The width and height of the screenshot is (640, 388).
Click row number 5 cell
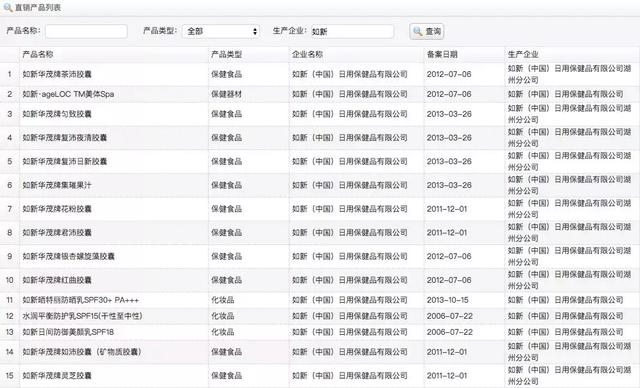click(9, 162)
